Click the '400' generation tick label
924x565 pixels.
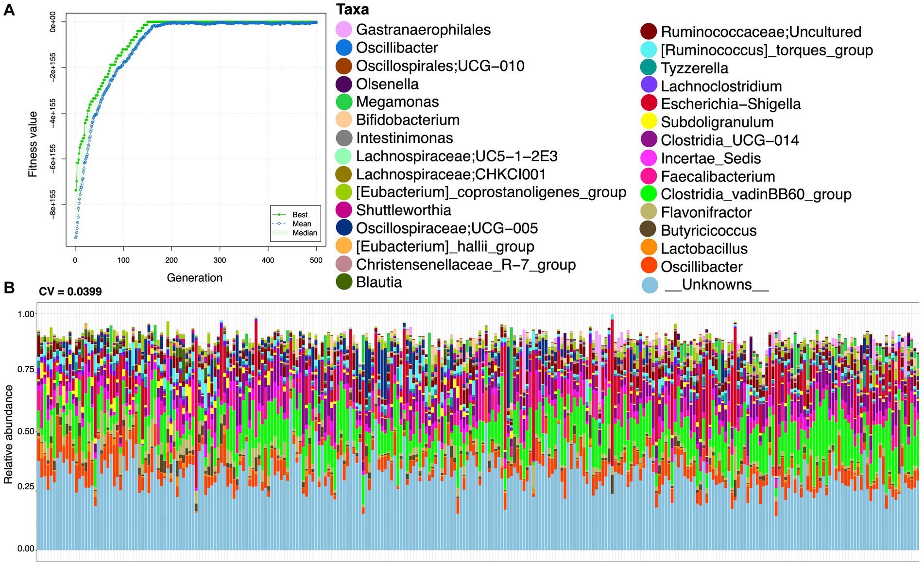click(268, 260)
